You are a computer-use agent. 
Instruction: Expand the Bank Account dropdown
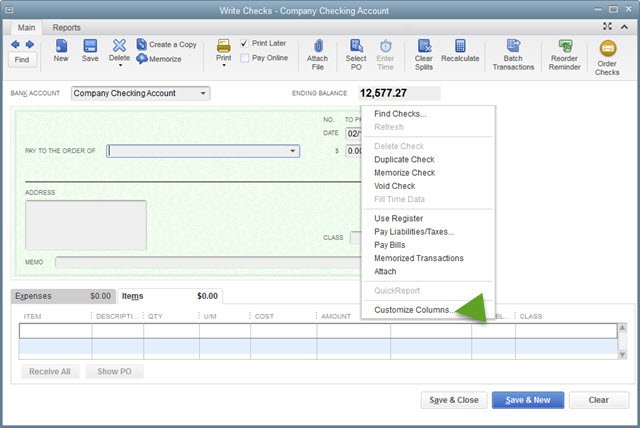[x=204, y=94]
